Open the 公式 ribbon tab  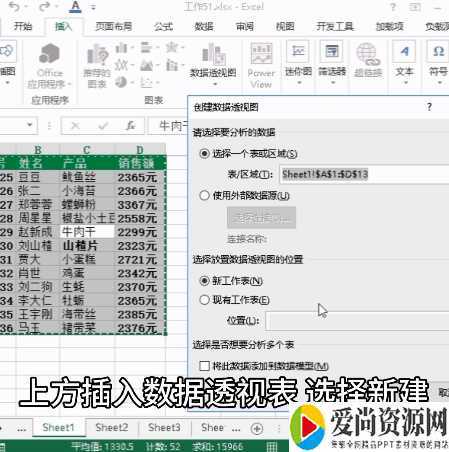click(x=163, y=26)
